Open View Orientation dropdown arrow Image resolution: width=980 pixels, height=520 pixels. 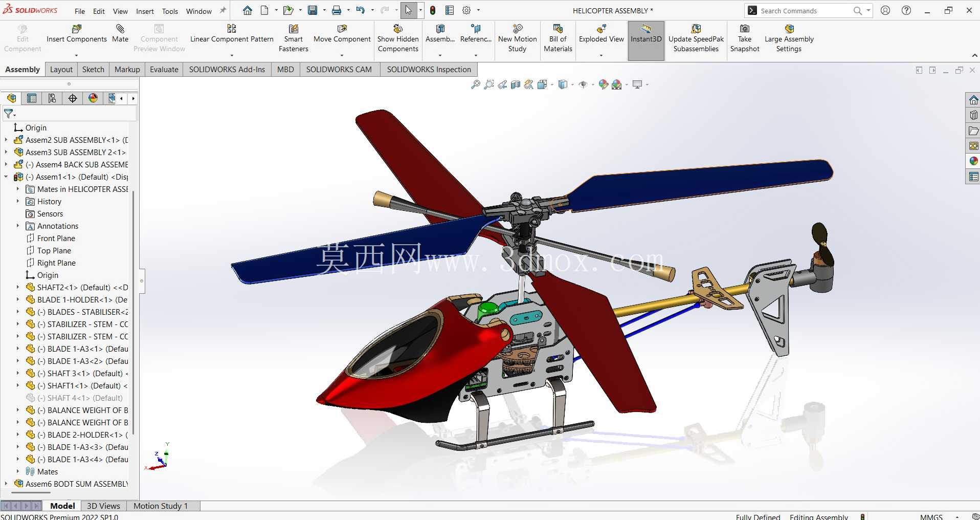coord(552,85)
